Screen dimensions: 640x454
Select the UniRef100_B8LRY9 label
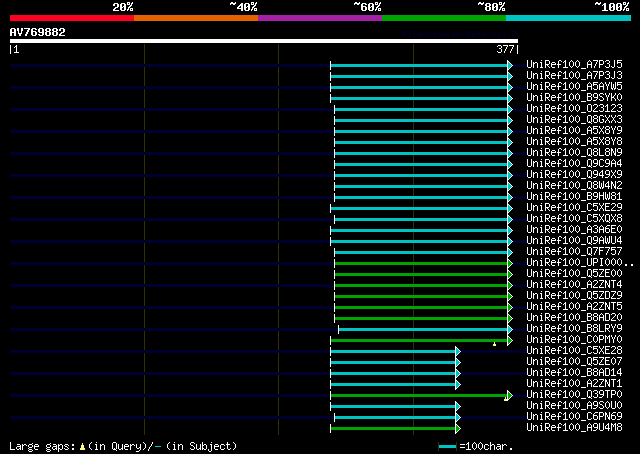[574, 329]
